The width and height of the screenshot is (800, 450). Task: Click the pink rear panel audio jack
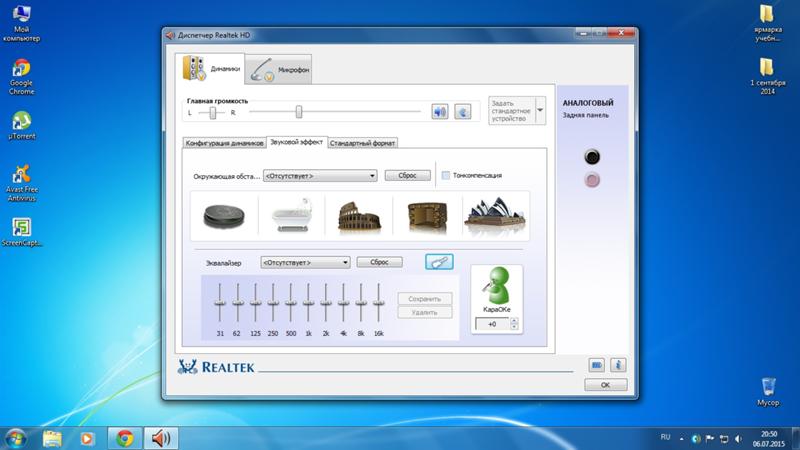(x=592, y=180)
